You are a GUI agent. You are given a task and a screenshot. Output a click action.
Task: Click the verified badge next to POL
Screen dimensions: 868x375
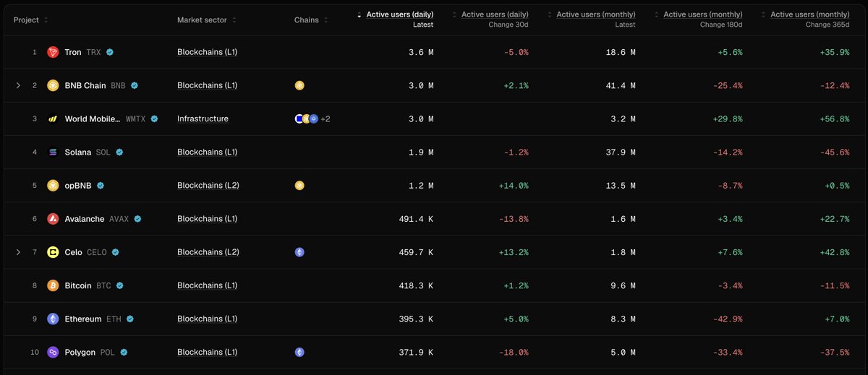pyautogui.click(x=124, y=352)
